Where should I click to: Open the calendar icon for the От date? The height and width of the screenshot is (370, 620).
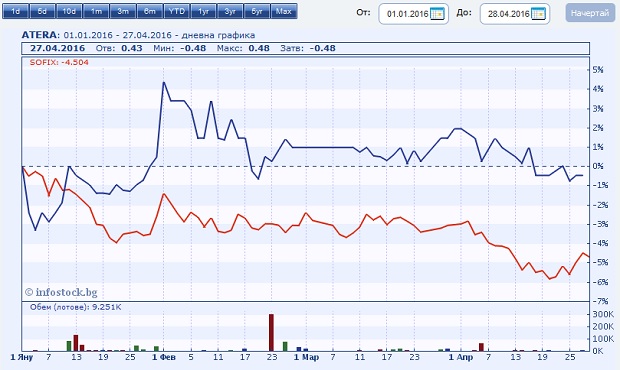(437, 14)
